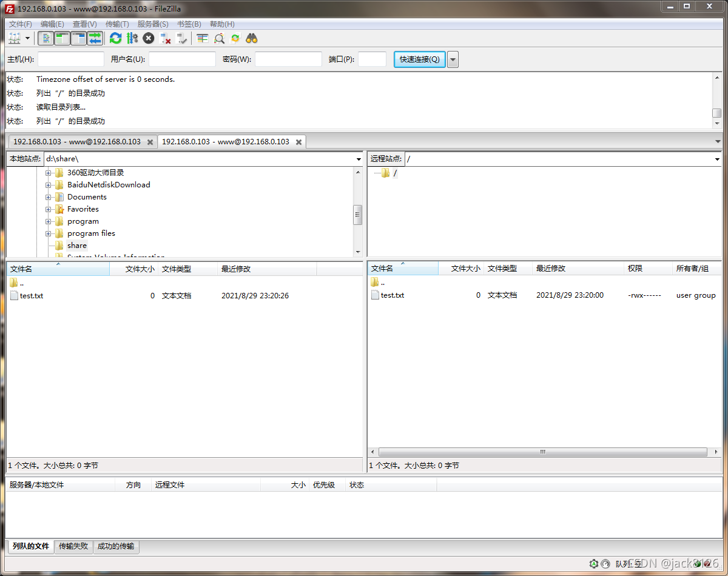Open 查看(V) menu
This screenshot has width=728, height=576.
pos(84,24)
